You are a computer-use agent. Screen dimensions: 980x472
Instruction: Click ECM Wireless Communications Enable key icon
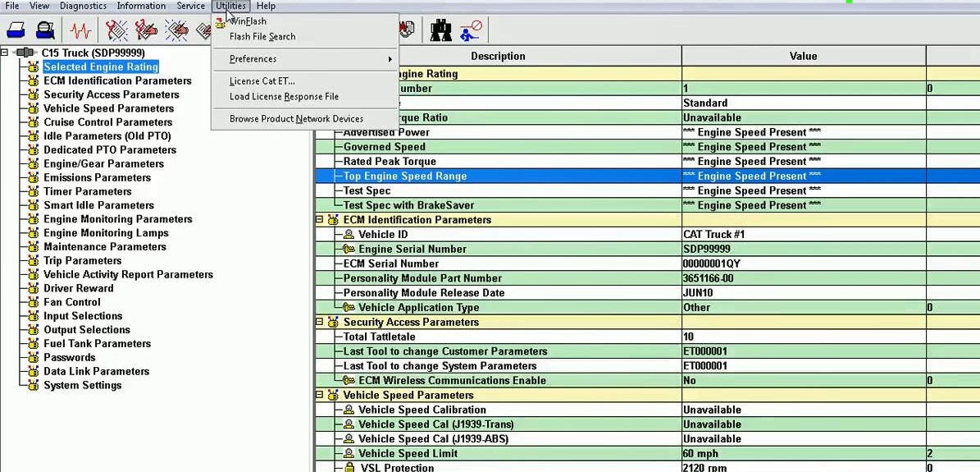[x=349, y=381]
